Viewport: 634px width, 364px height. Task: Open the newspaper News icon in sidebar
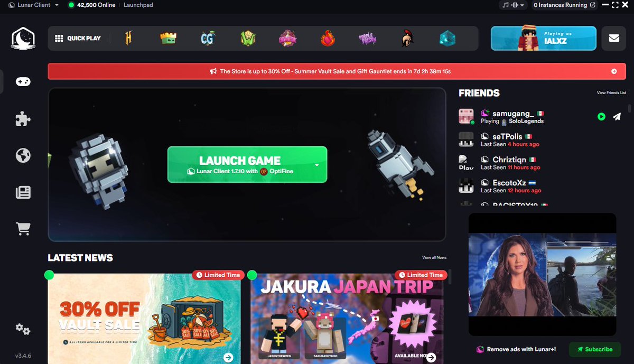[23, 192]
